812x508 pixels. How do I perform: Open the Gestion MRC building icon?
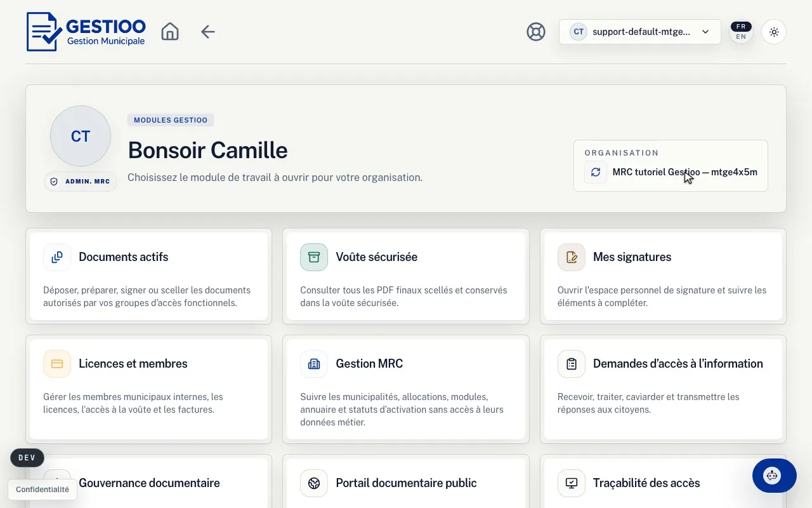314,364
